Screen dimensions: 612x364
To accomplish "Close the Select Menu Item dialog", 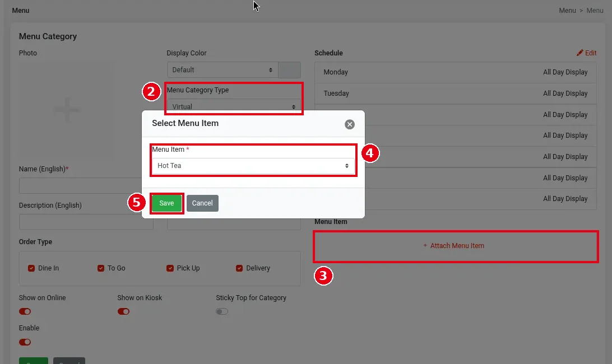I will pyautogui.click(x=349, y=124).
